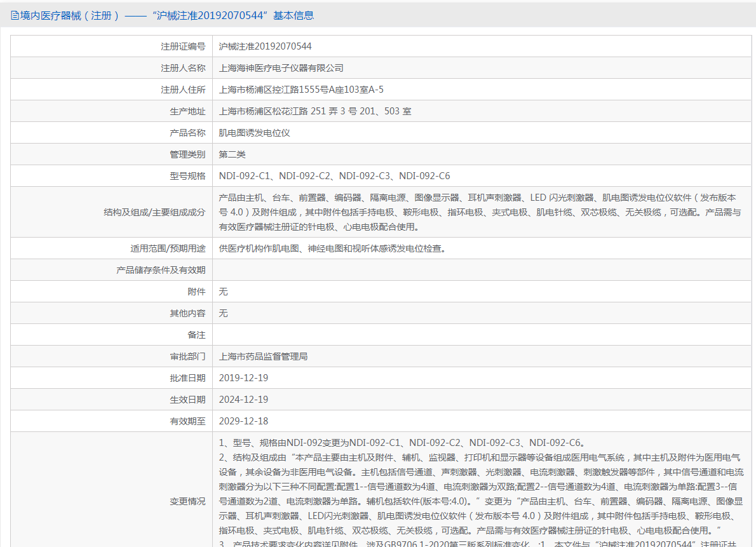Click the structure description starting 产品由主机、台车

[480, 212]
